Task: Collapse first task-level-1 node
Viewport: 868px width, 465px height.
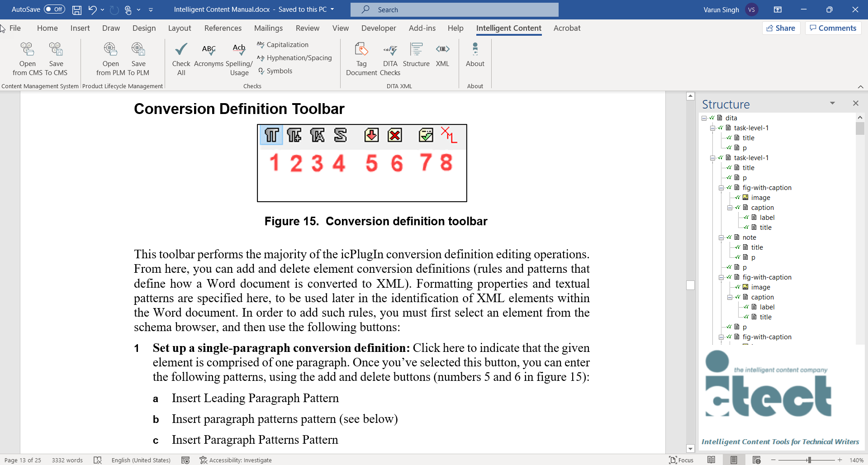Action: pos(713,128)
